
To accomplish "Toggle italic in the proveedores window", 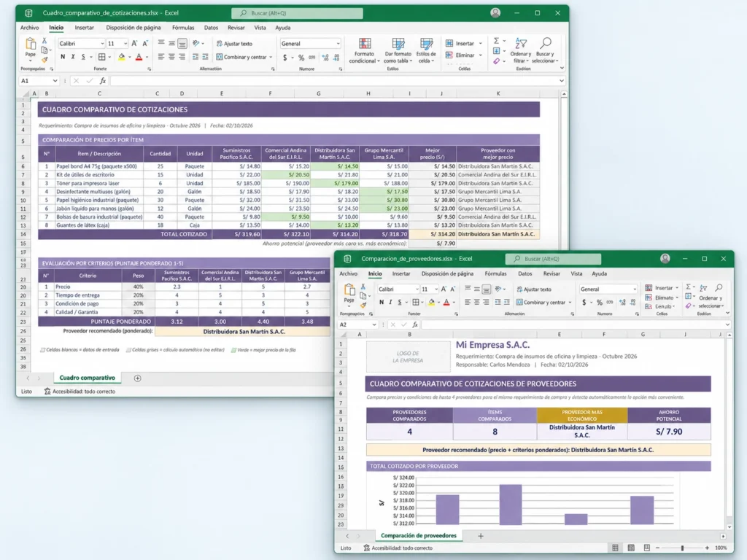I will pos(390,302).
